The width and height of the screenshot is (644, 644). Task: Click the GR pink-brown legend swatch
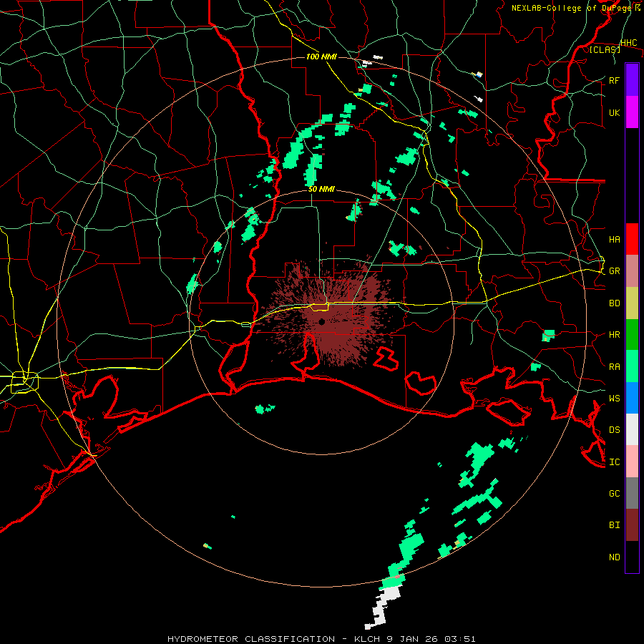coord(632,270)
